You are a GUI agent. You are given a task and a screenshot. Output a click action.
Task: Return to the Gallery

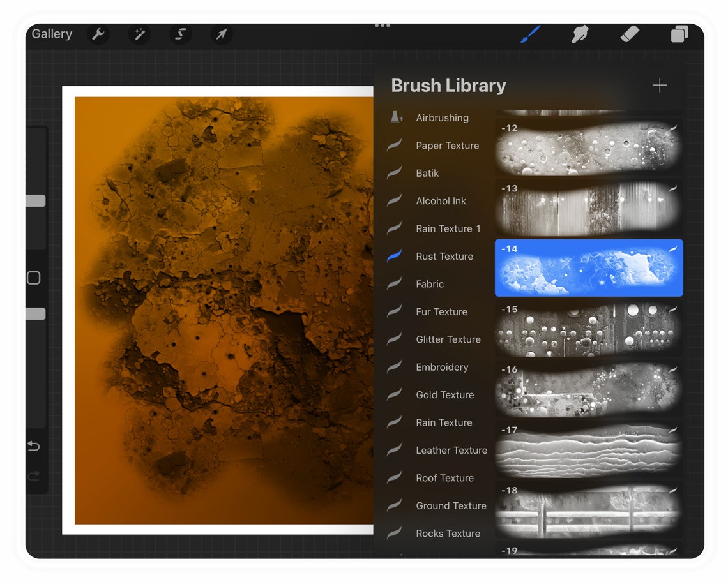point(51,34)
